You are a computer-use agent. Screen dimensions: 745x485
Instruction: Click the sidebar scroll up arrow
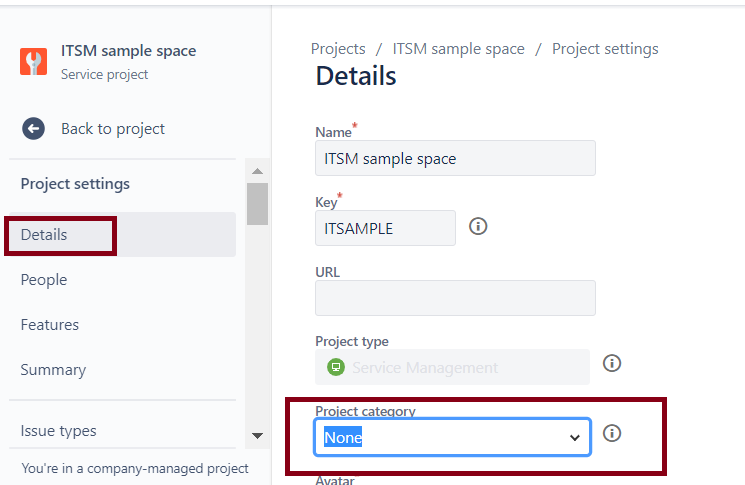point(257,172)
